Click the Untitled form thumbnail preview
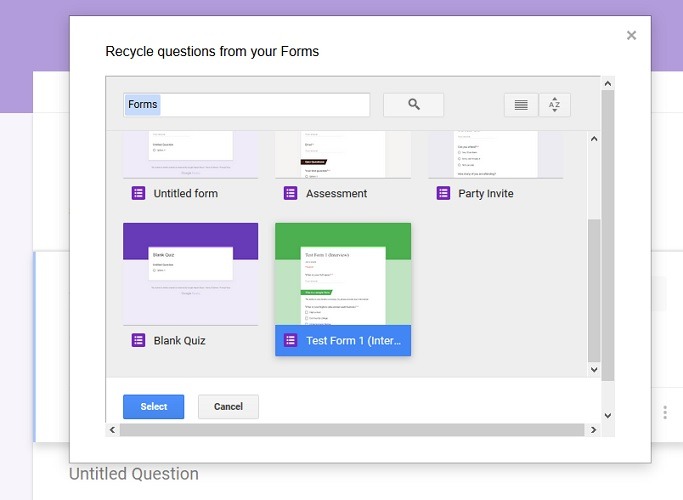This screenshot has height=500, width=683. (190, 154)
